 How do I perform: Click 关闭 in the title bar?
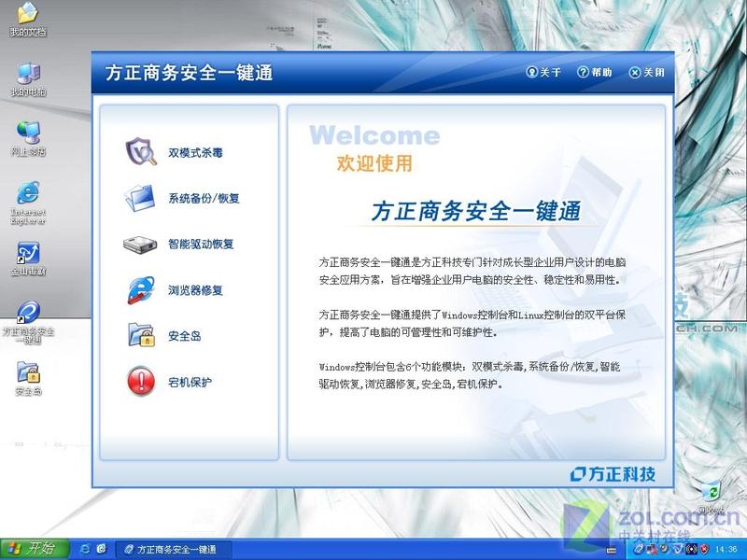pos(646,73)
